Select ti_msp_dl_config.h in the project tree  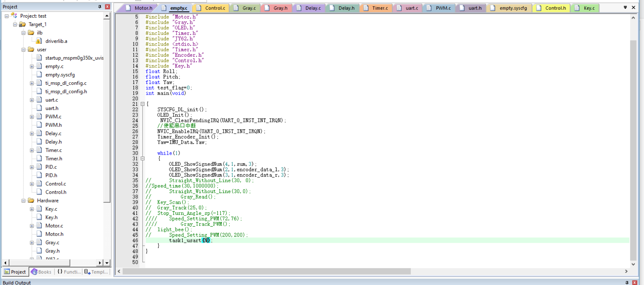pos(66,91)
